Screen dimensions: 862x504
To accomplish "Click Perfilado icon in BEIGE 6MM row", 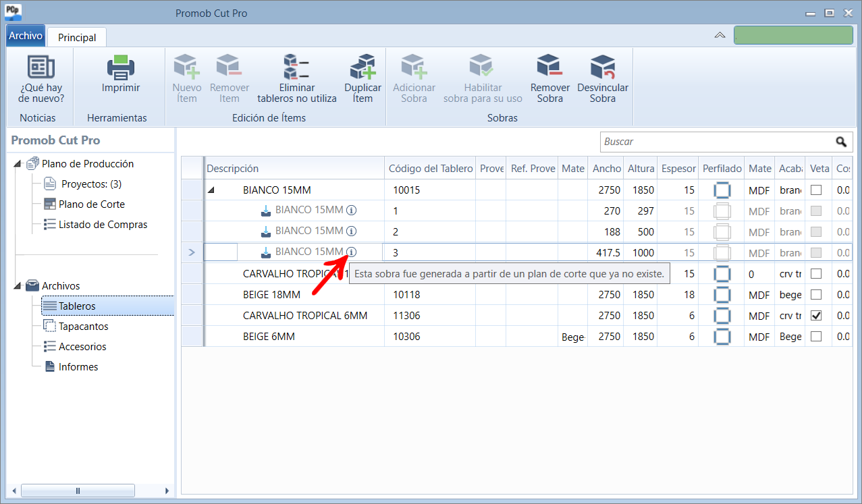I will [722, 337].
